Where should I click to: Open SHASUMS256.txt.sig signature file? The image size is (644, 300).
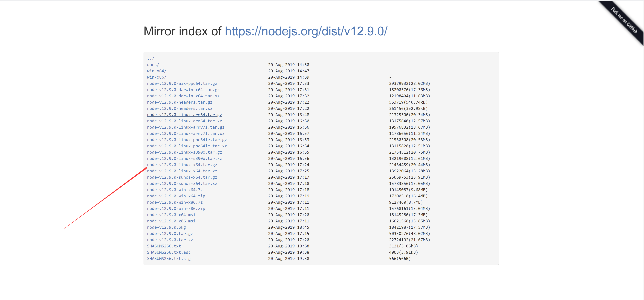tap(169, 259)
